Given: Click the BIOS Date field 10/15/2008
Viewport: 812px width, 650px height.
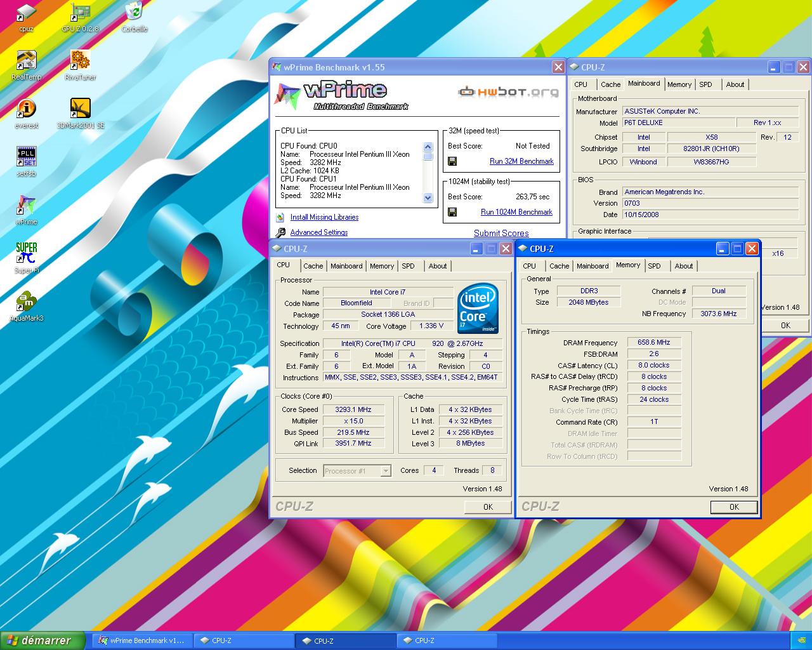Looking at the screenshot, I should click(710, 215).
